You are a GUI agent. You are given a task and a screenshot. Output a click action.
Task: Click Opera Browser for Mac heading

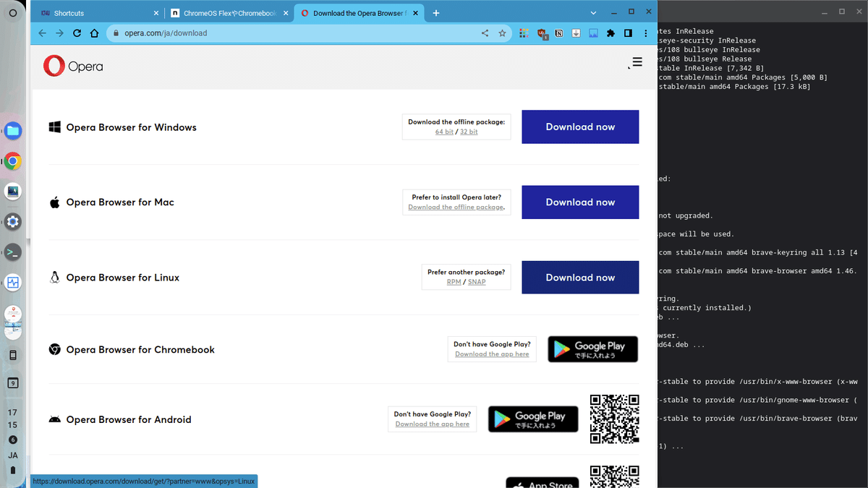pos(120,202)
